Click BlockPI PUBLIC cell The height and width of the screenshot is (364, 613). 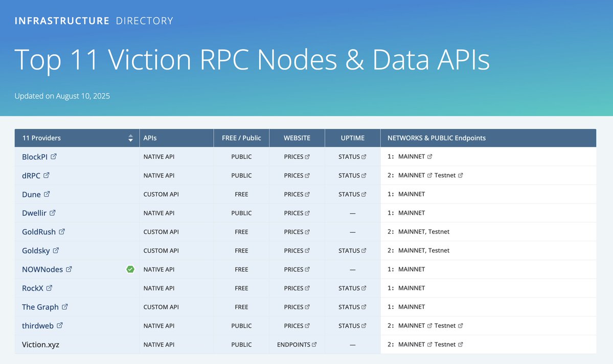pyautogui.click(x=241, y=157)
